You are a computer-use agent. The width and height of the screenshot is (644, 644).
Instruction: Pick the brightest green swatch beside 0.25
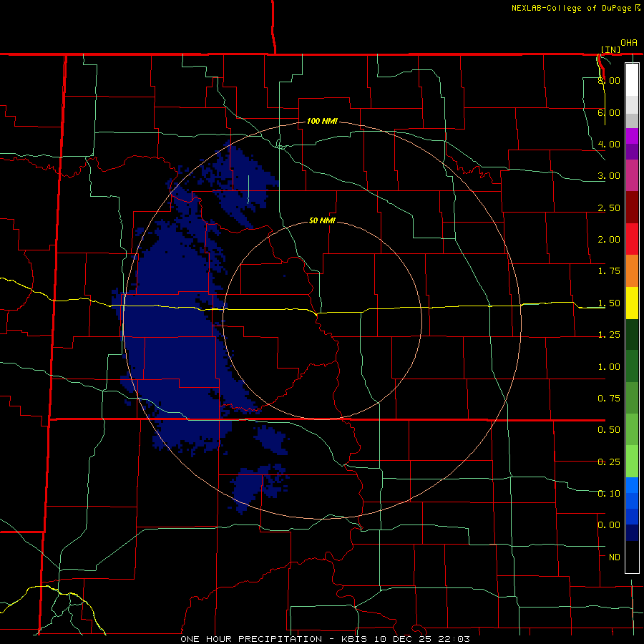632,462
